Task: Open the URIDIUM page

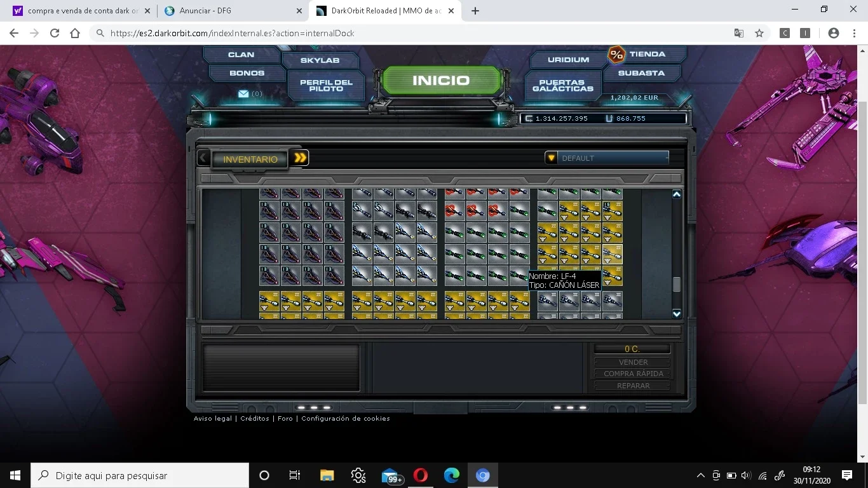Action: 568,60
